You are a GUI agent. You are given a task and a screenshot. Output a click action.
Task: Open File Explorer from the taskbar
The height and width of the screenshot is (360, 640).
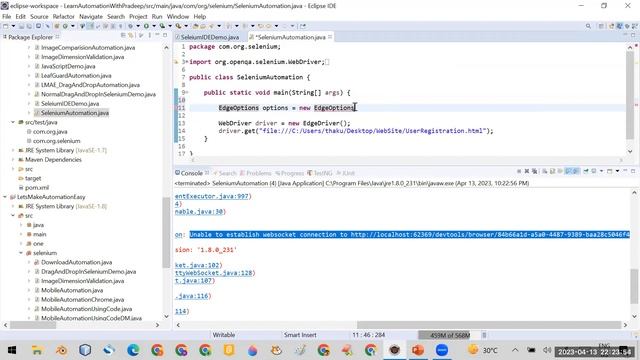click(37, 350)
